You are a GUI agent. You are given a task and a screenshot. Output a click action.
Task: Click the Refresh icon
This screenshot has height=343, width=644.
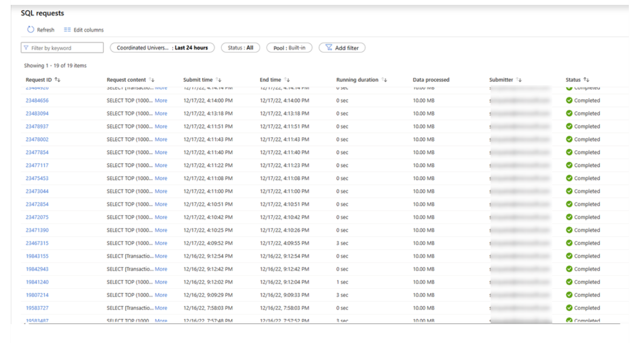point(31,30)
